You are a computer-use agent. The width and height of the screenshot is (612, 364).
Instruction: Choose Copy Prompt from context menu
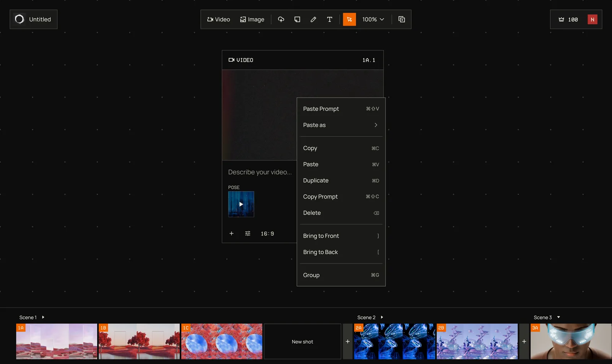341,197
